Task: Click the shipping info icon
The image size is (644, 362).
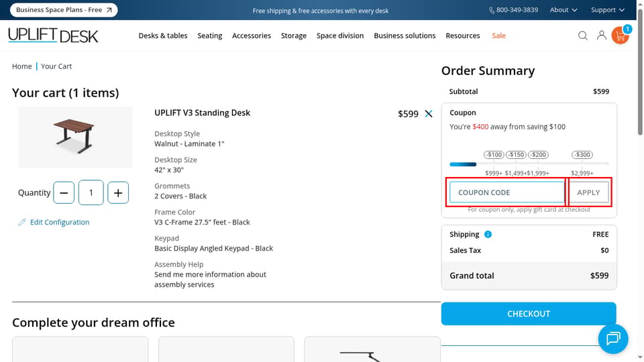Action: click(x=488, y=235)
